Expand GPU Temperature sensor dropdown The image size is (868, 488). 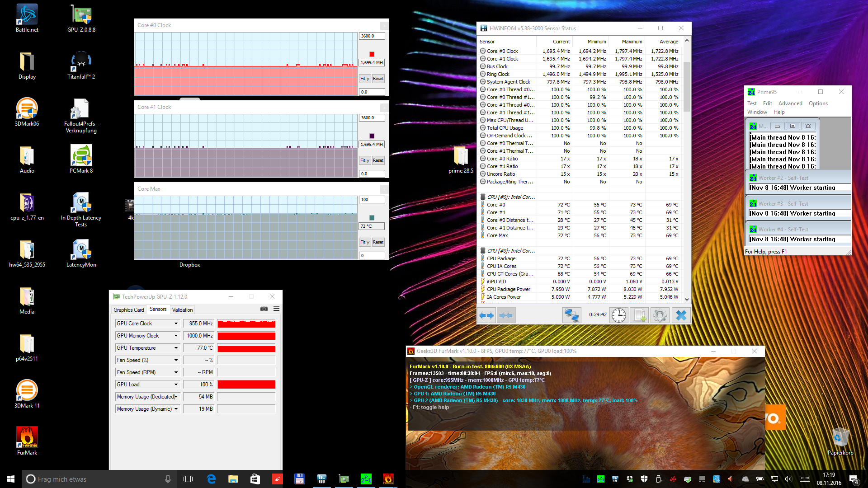point(176,348)
